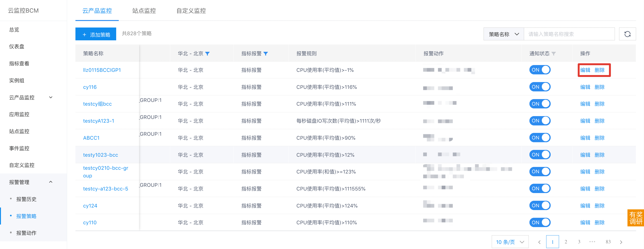The image size is (644, 249).
Task: Toggle notification switch for testcy0210-bcc-group
Action: click(x=540, y=171)
